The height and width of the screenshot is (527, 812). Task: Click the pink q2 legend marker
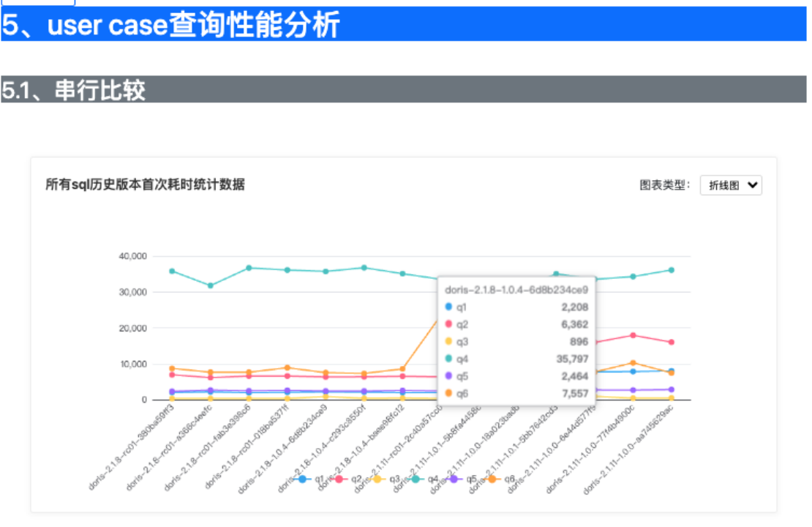point(339,479)
